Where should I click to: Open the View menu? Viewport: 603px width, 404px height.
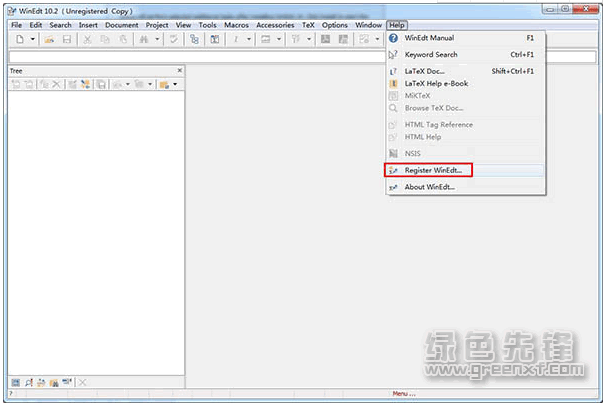(183, 25)
